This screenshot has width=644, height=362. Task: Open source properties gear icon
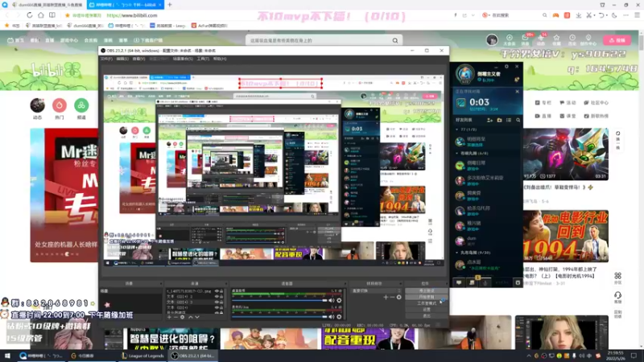point(183,317)
